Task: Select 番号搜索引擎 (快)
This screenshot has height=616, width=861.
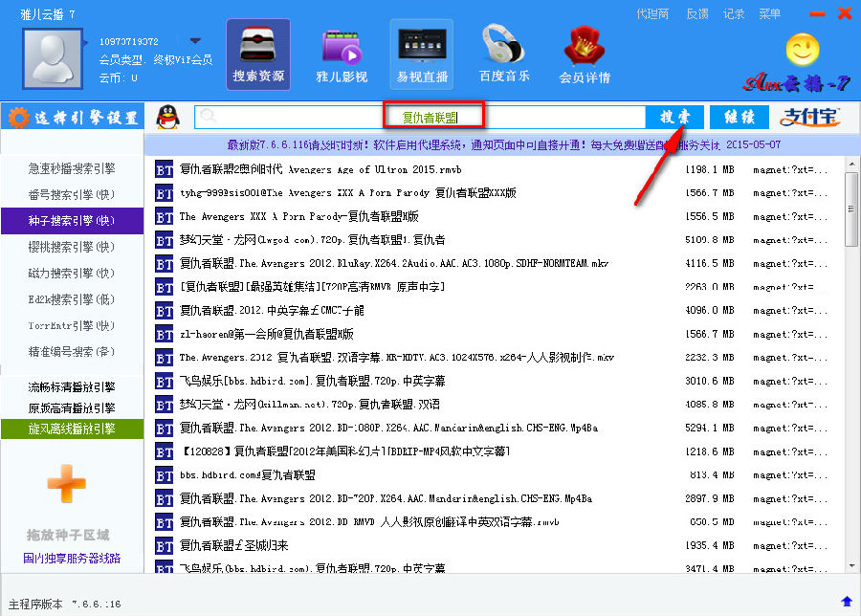Action: (x=72, y=194)
